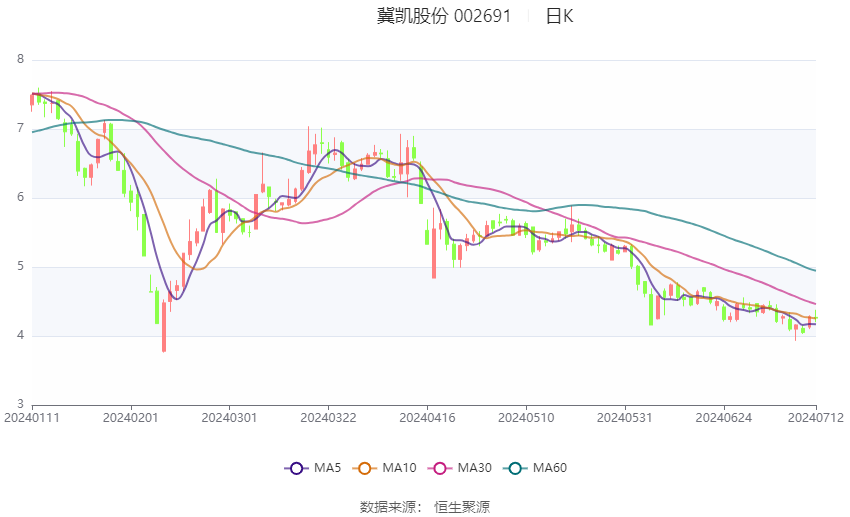
Task: Click the 20240416 date axis label
Action: (427, 418)
